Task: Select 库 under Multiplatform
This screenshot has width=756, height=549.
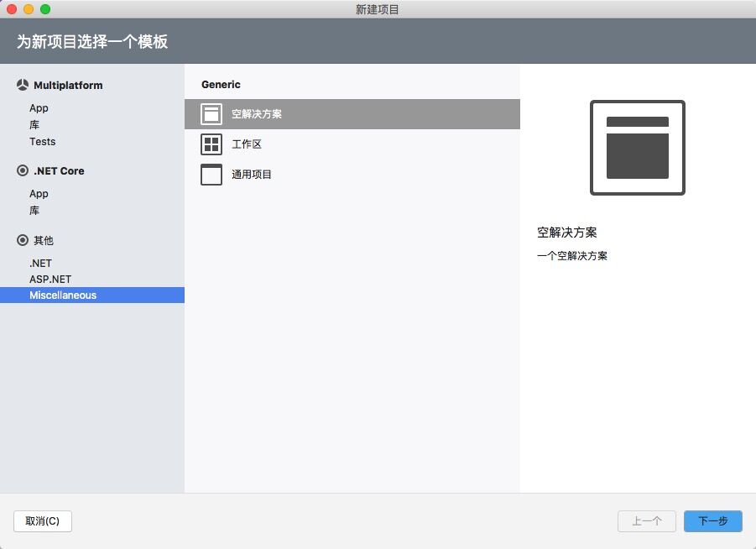Action: [34, 125]
